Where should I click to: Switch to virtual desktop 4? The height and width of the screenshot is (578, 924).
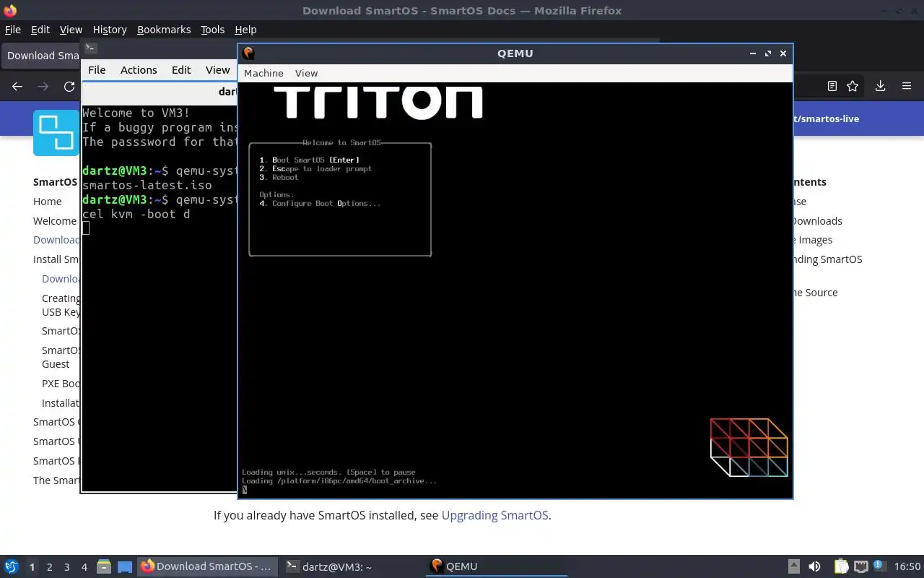click(x=84, y=567)
